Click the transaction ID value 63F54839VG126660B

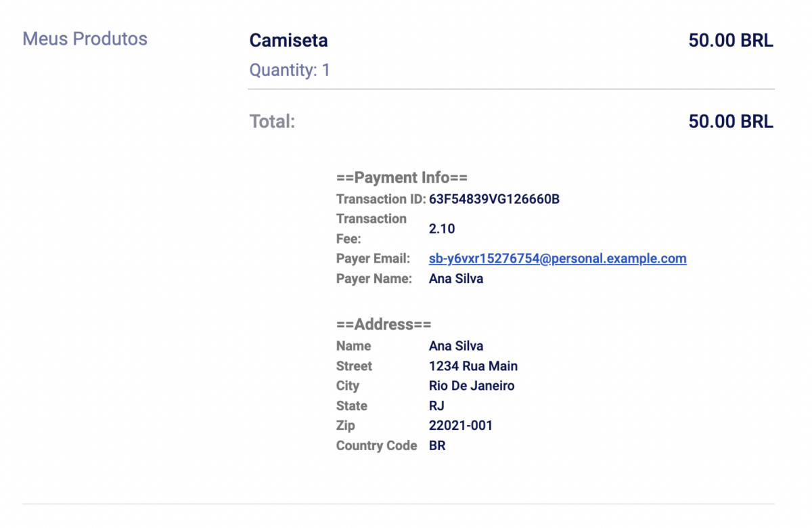coord(494,199)
